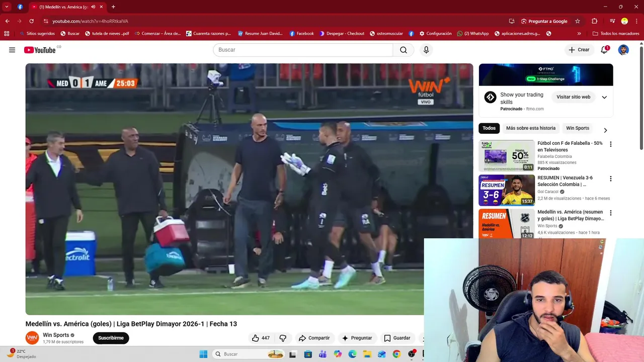The width and height of the screenshot is (644, 362).
Task: Select Más sobre esta historia chip
Action: 531,128
